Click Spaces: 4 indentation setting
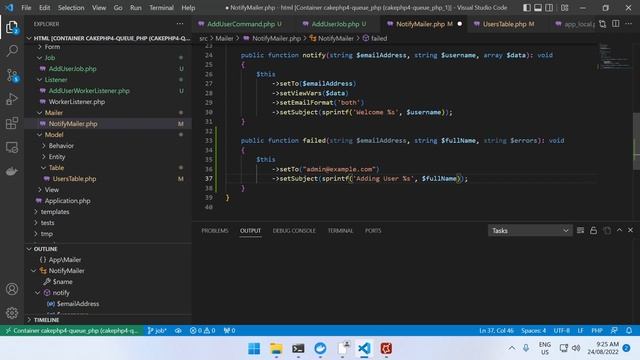Screen dimensions: 640x360 (533, 331)
